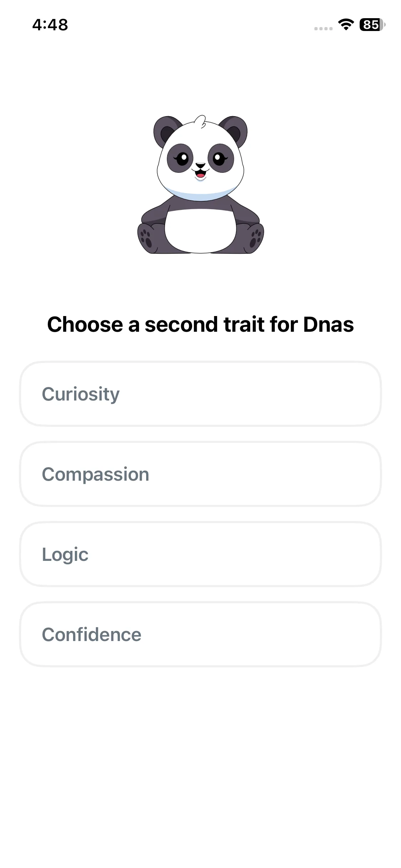Pick the Logic trait option

click(200, 554)
